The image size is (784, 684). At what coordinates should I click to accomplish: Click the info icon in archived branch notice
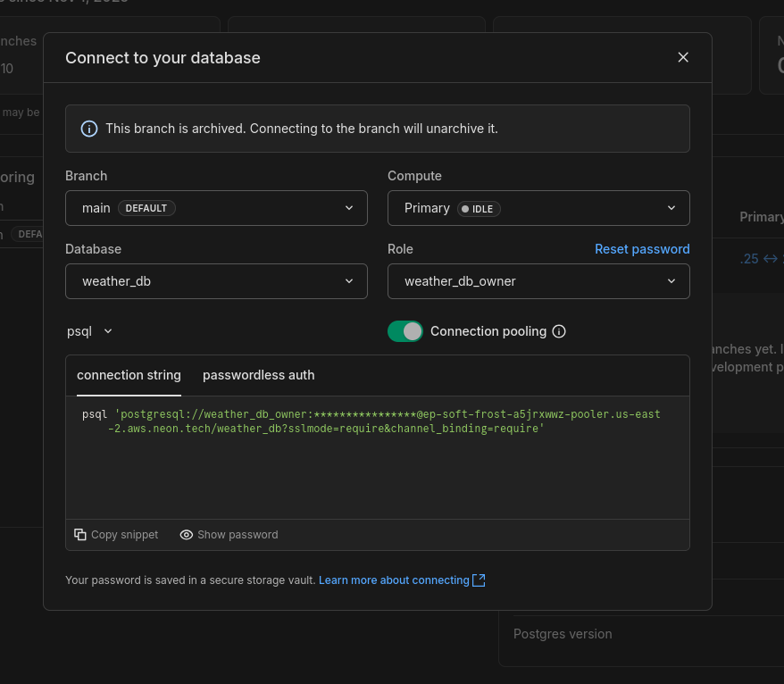coord(89,129)
